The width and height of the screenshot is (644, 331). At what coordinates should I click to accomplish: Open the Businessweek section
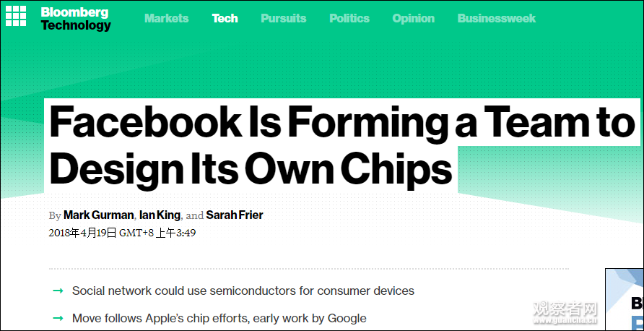pos(496,18)
